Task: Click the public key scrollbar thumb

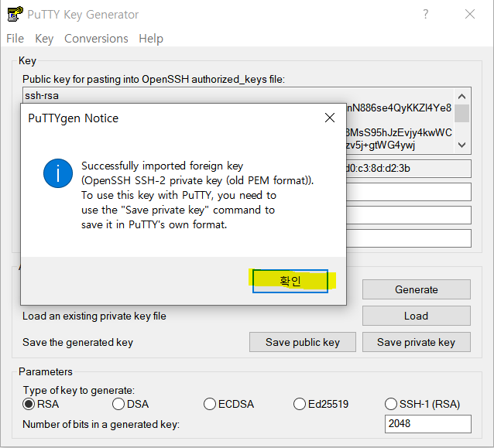Action: pyautogui.click(x=461, y=113)
